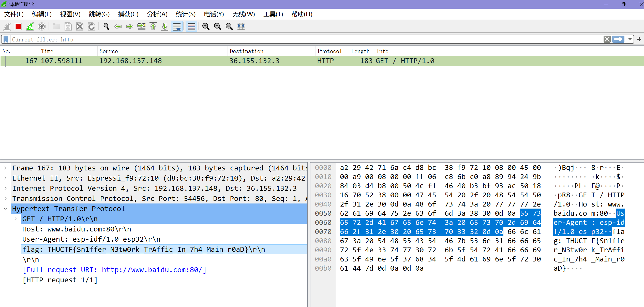The height and width of the screenshot is (307, 644).
Task: Open the 统计(S) menu
Action: coord(186,14)
